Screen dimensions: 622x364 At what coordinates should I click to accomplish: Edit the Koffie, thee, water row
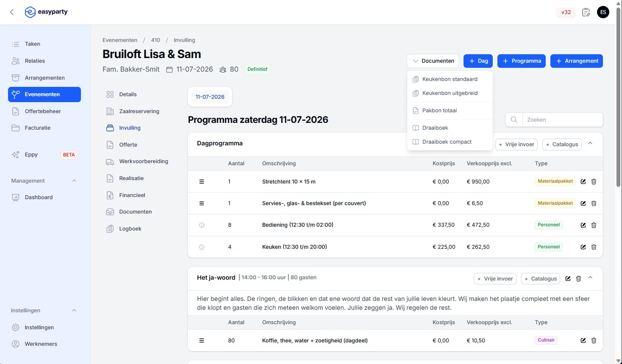583,341
